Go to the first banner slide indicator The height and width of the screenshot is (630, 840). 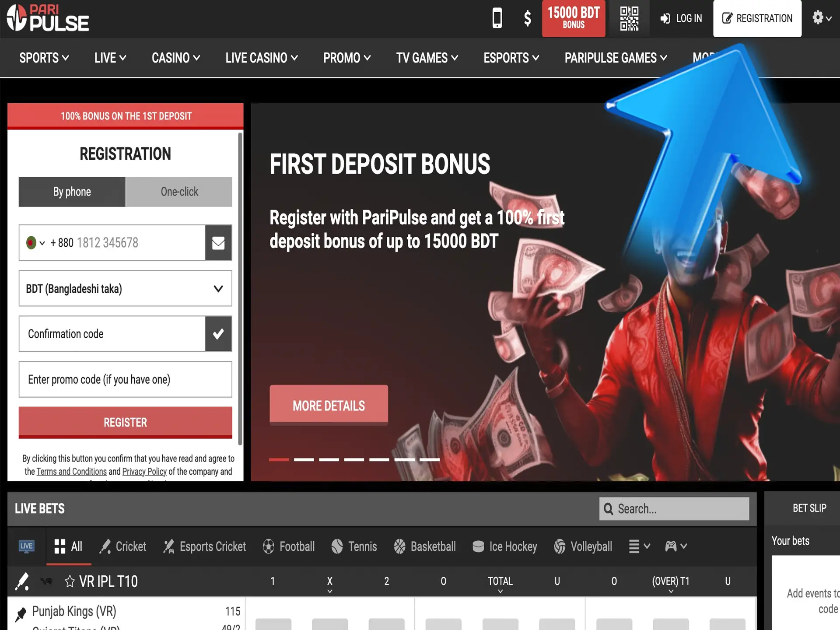coord(279,460)
